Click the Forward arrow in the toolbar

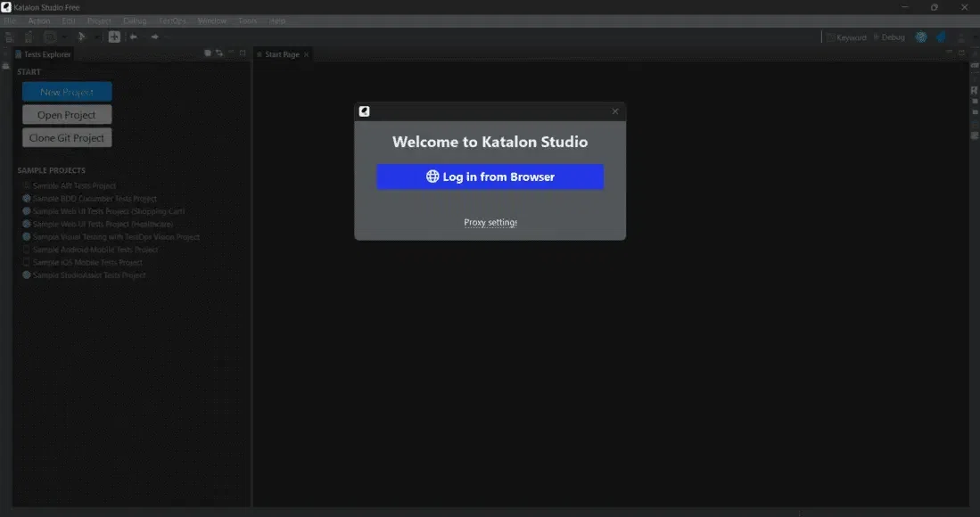click(x=154, y=37)
